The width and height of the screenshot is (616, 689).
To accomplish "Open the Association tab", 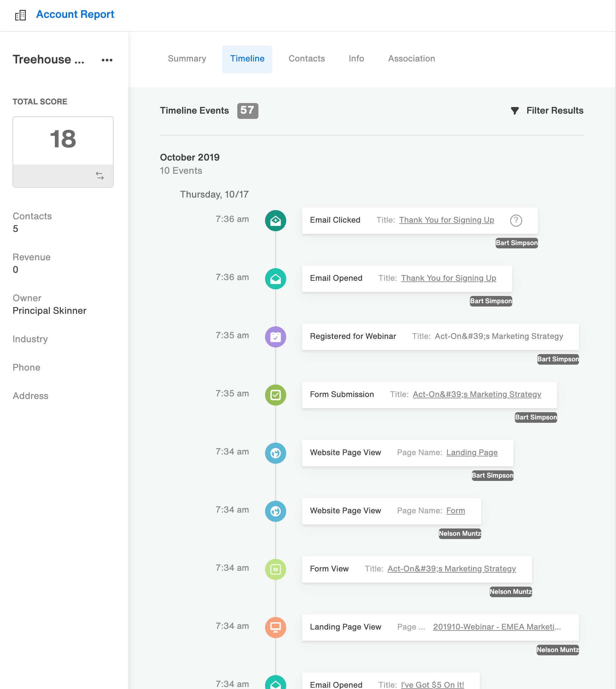I will coord(411,58).
